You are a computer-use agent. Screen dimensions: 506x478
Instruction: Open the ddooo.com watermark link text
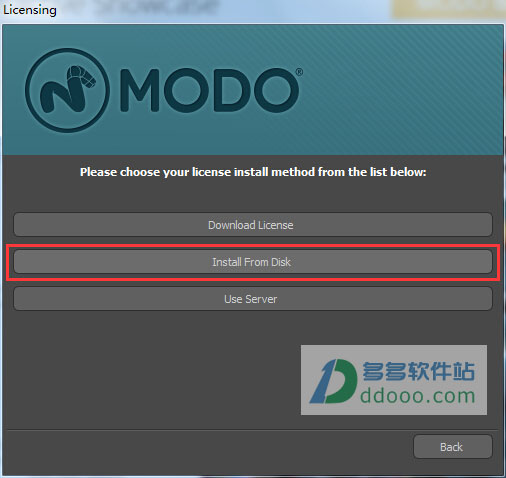click(418, 396)
